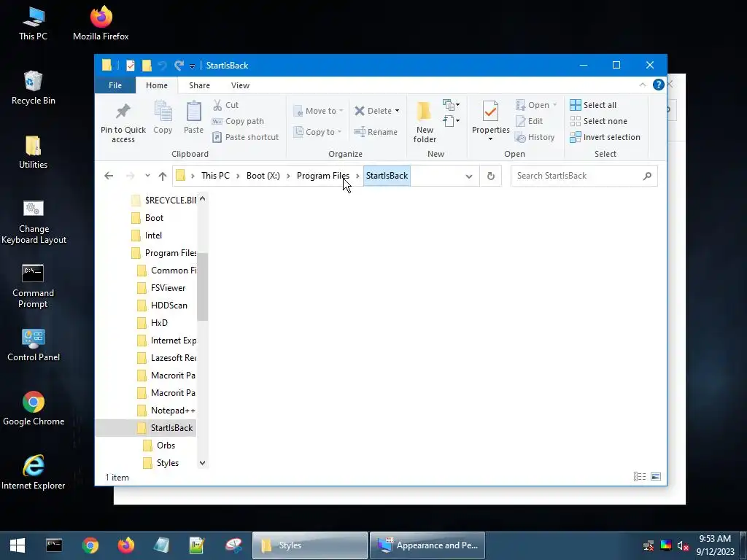The height and width of the screenshot is (560, 747).
Task: Switch to Appearance and Personalization taskbar window
Action: (427, 545)
